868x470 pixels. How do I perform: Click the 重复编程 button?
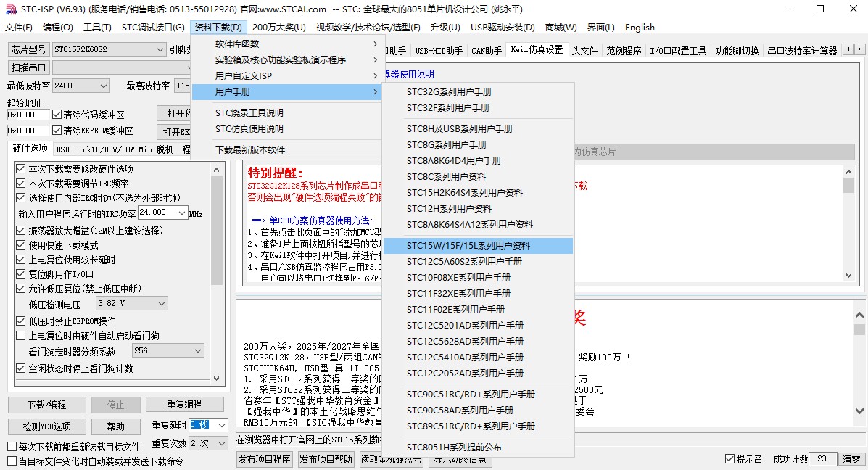tap(184, 405)
